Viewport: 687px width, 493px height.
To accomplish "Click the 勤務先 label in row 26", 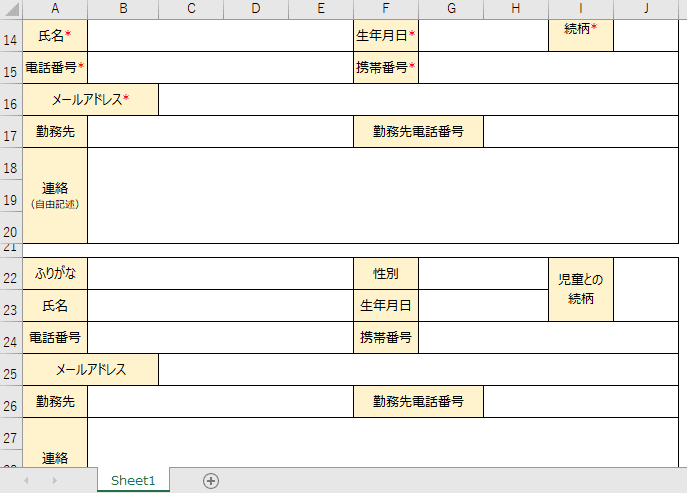I will [55, 401].
